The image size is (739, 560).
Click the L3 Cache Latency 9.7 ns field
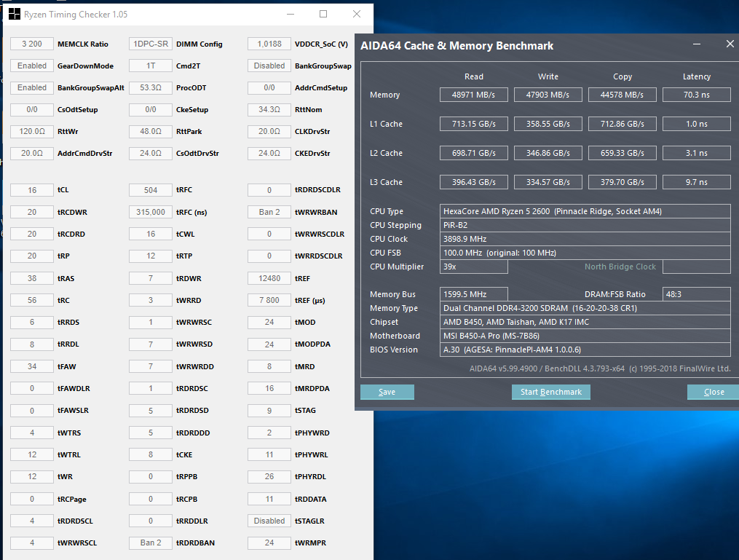tap(697, 182)
